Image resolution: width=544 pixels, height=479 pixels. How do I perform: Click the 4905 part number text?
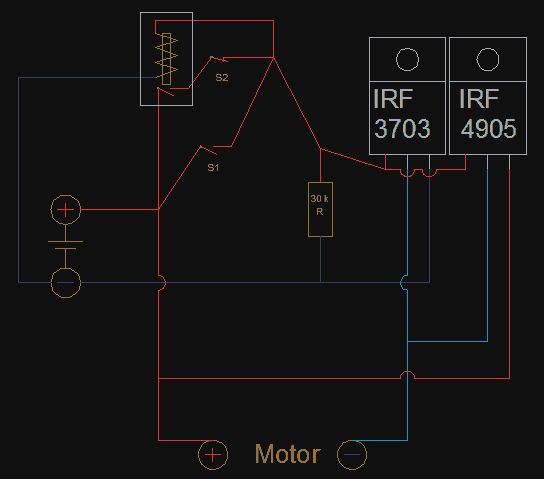(488, 128)
